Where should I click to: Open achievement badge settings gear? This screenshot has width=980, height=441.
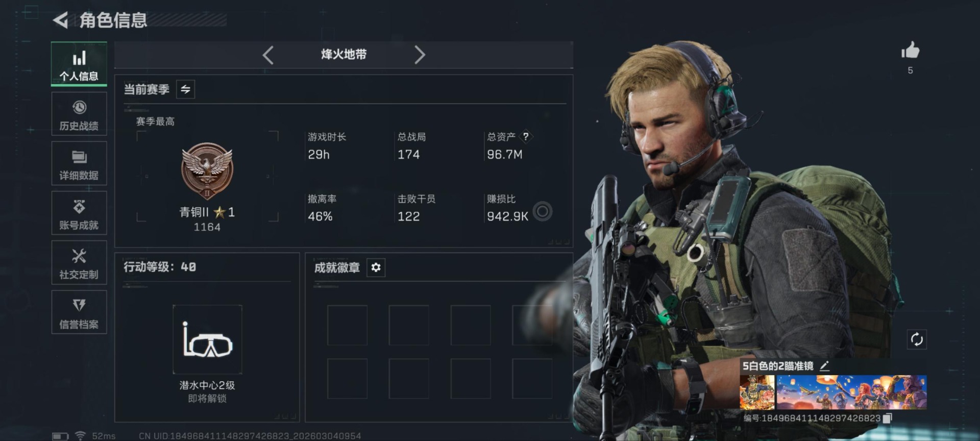(x=376, y=267)
